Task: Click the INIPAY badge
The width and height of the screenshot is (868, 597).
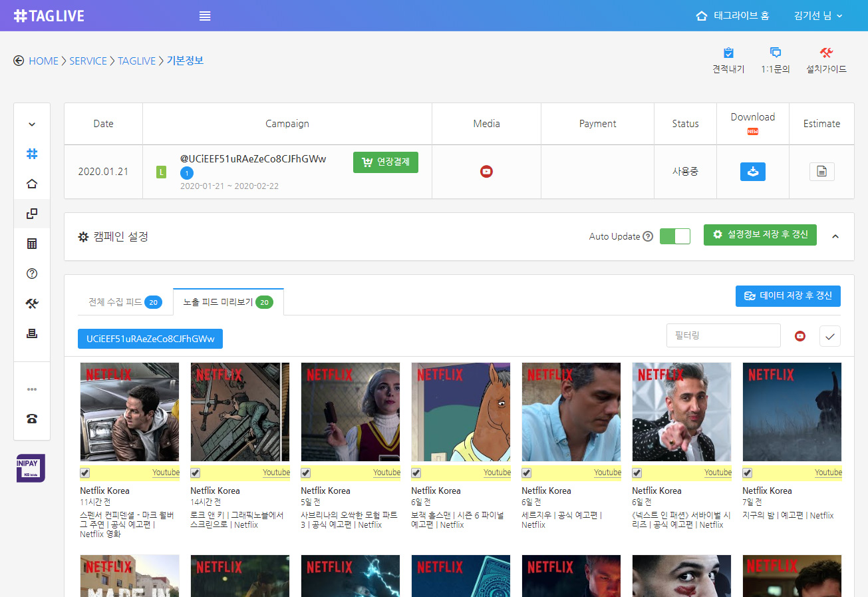Action: click(31, 468)
